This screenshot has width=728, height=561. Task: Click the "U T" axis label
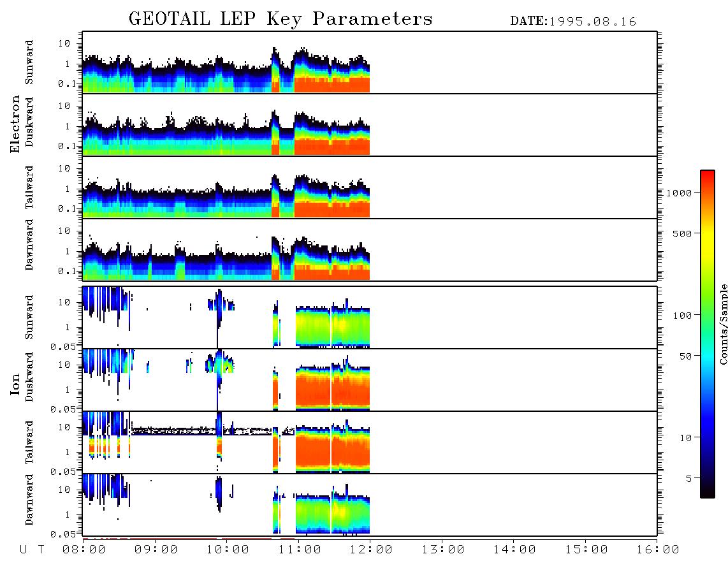pos(32,550)
